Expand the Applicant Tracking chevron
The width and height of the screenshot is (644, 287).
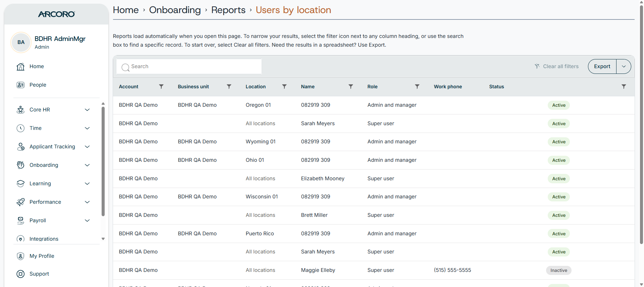pos(87,147)
